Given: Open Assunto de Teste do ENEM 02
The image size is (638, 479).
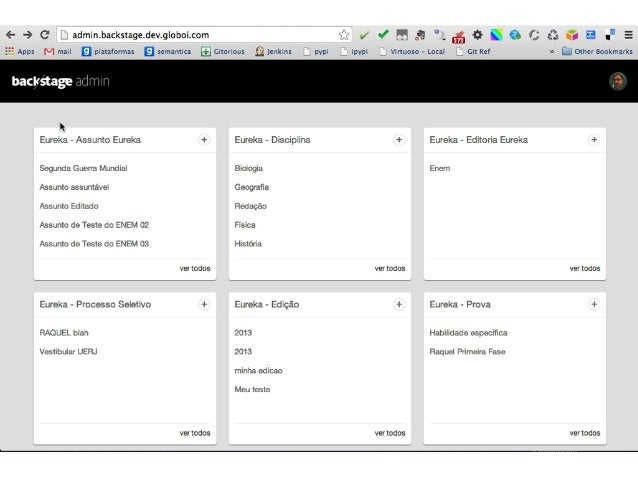Looking at the screenshot, I should click(x=94, y=225).
